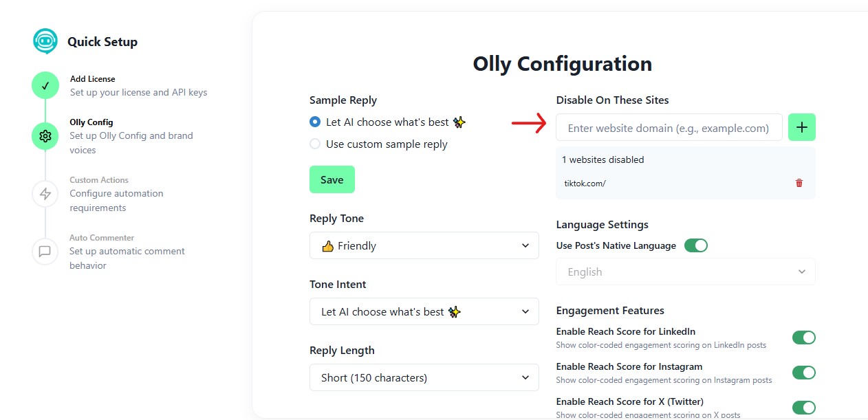
Task: Click the chat bubble icon for Auto Commenter
Action: 45,251
